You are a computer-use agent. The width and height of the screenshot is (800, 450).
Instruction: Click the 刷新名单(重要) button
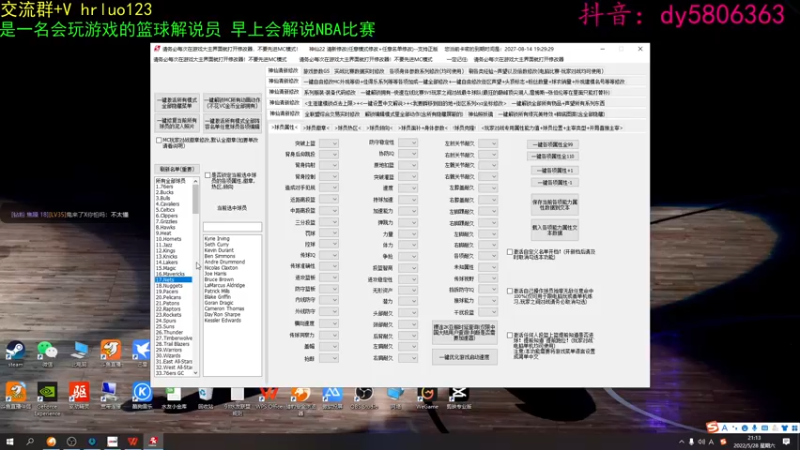[x=177, y=169]
